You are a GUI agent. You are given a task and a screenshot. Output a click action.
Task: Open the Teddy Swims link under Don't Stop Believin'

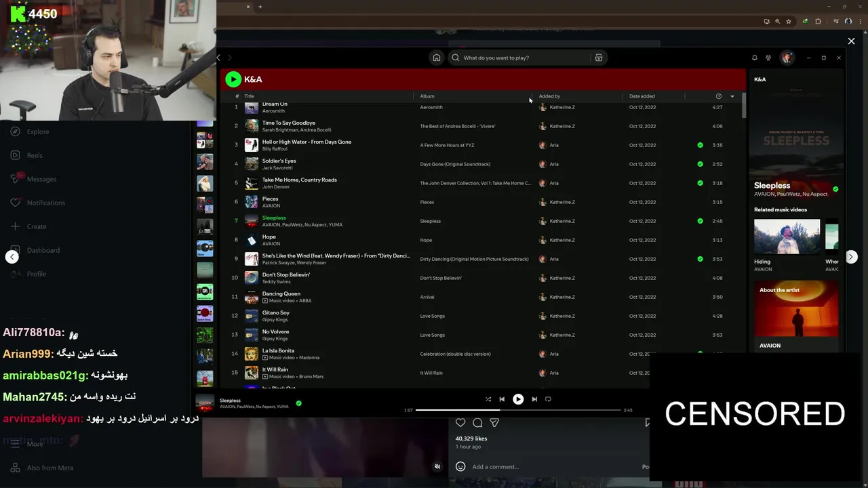click(277, 281)
